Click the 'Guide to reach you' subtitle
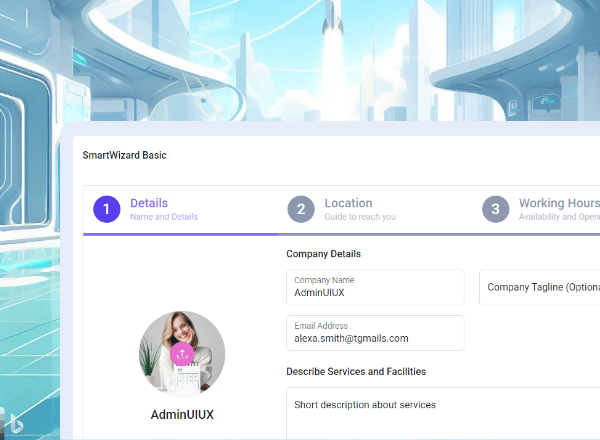600x440 pixels. pyautogui.click(x=360, y=217)
